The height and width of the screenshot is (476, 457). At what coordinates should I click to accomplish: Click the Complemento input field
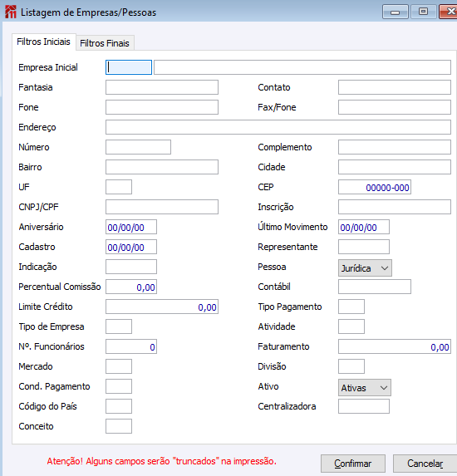[395, 147]
